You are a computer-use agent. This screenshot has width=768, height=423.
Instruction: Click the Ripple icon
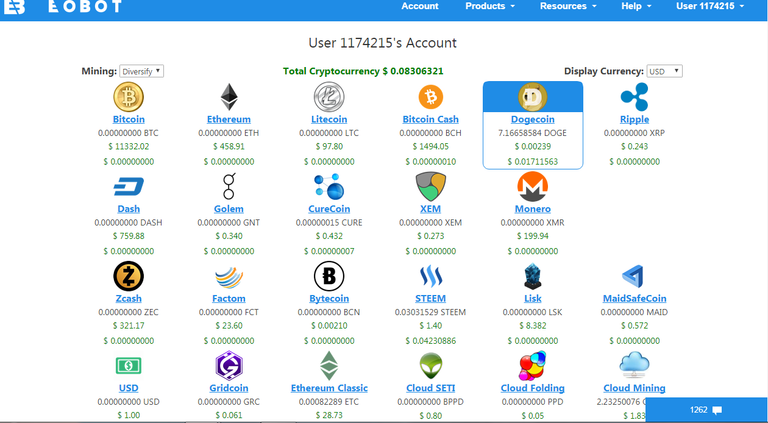pyautogui.click(x=634, y=97)
